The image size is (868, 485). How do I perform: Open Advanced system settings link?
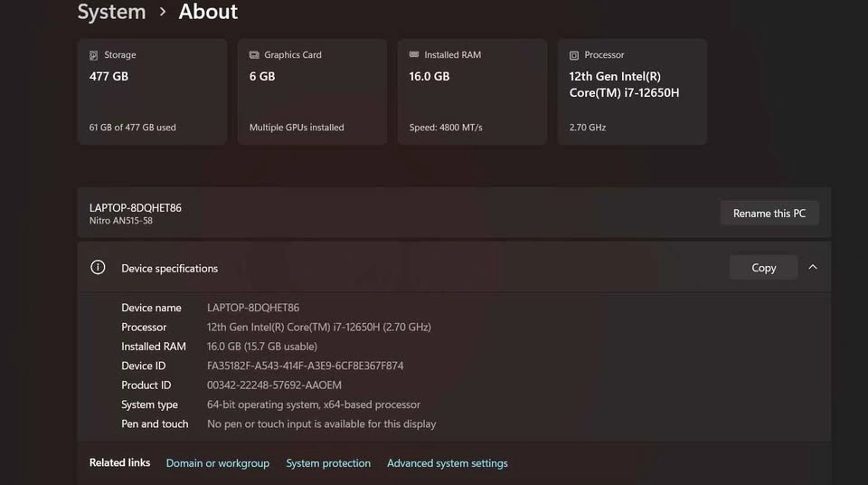point(448,463)
